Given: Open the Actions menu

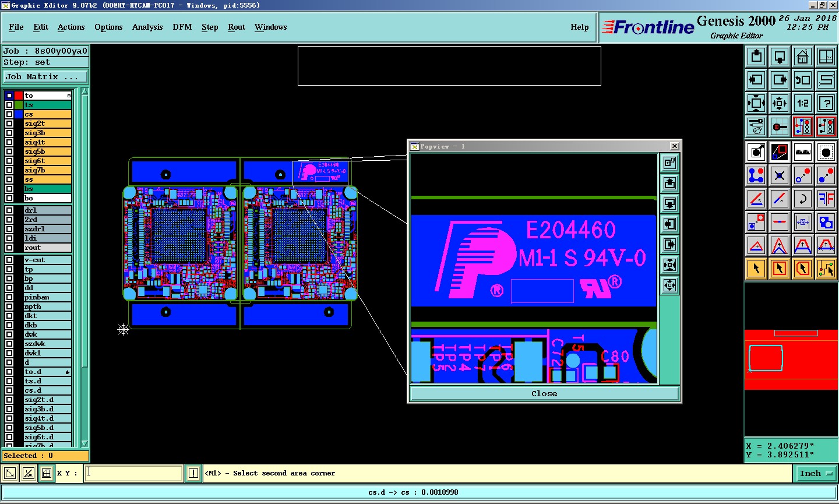Looking at the screenshot, I should [71, 27].
